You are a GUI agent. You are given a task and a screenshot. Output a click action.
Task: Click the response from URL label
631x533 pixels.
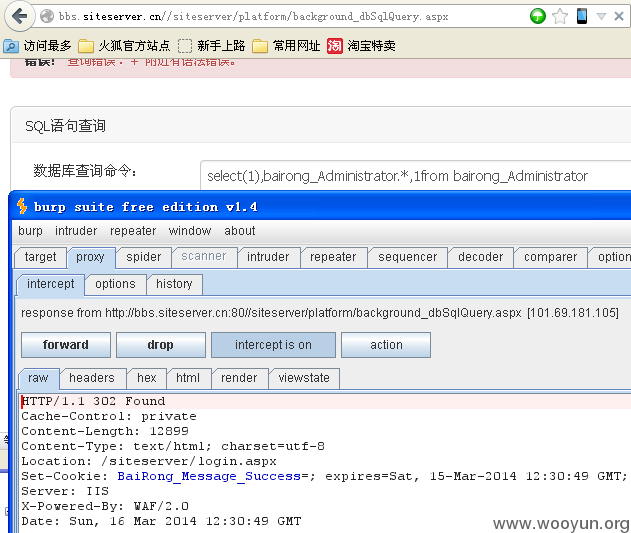click(320, 313)
